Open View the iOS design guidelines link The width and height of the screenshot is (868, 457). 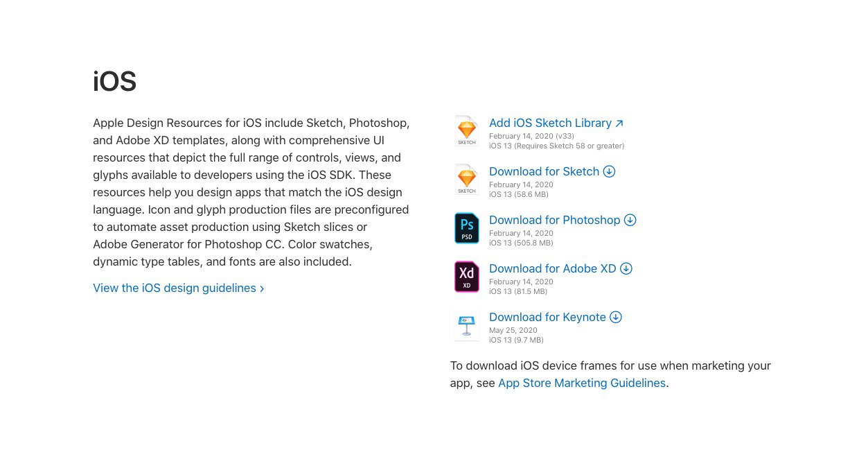175,288
